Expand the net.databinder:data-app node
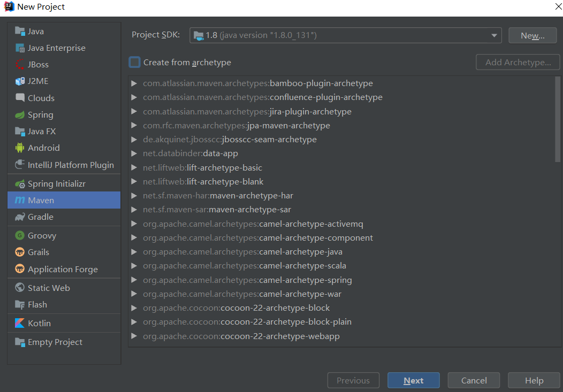The image size is (563, 392). pyautogui.click(x=134, y=153)
